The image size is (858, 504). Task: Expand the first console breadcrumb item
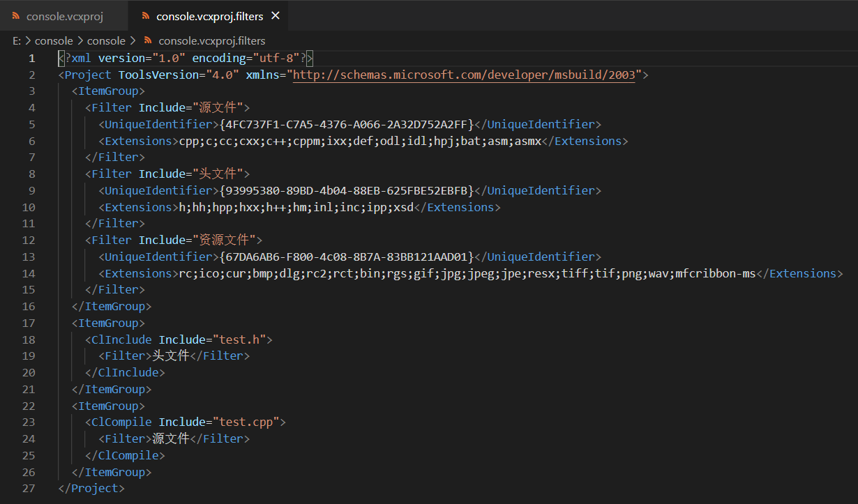pyautogui.click(x=54, y=40)
